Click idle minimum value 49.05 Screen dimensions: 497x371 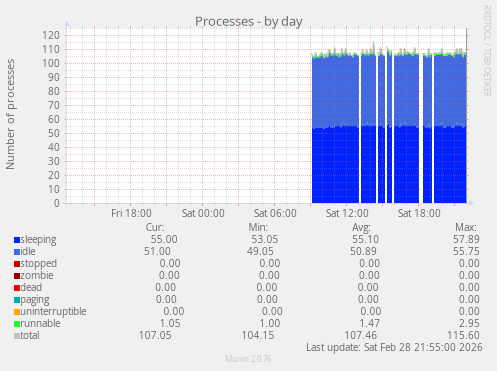point(260,251)
